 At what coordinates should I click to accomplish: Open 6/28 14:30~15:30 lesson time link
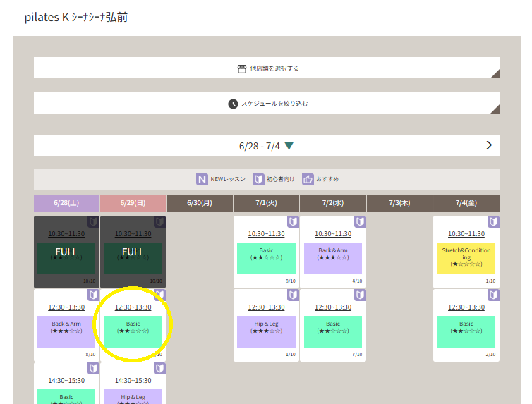tap(66, 381)
